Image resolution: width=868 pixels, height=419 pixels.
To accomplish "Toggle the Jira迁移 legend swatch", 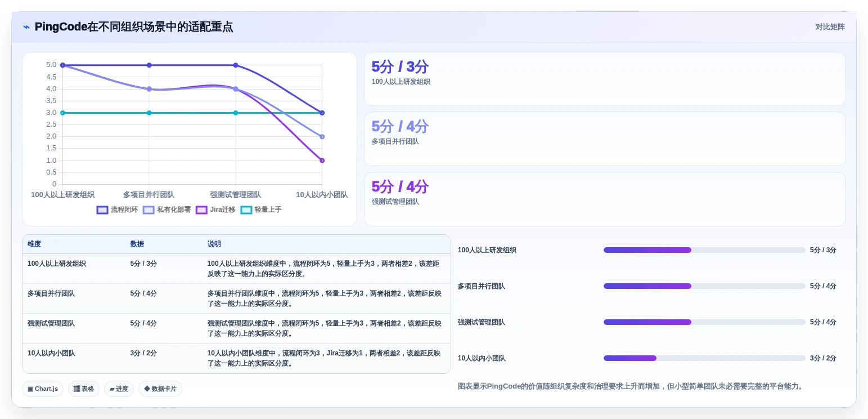I will click(x=201, y=210).
